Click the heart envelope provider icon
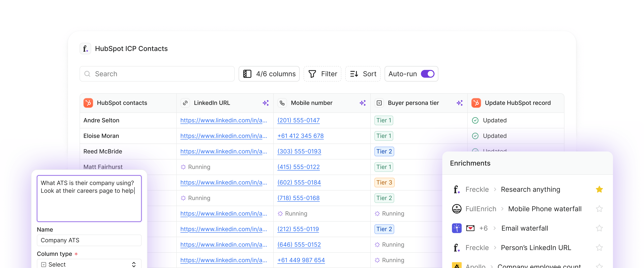This screenshot has width=644, height=268. (x=470, y=228)
